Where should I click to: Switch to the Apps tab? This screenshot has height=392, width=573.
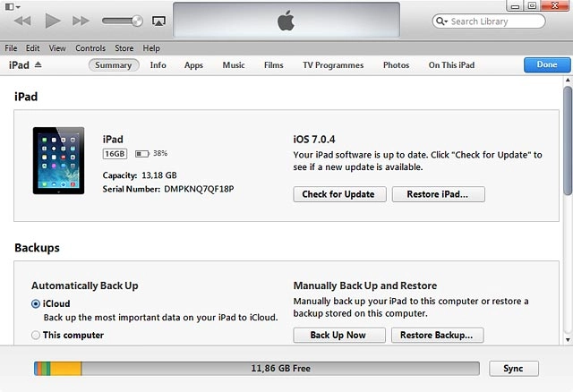tap(193, 65)
